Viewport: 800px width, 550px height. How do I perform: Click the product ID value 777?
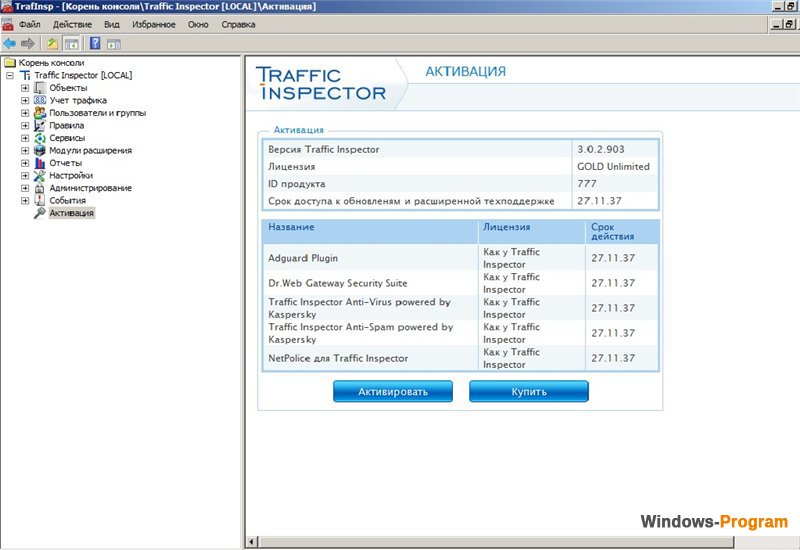click(x=587, y=184)
